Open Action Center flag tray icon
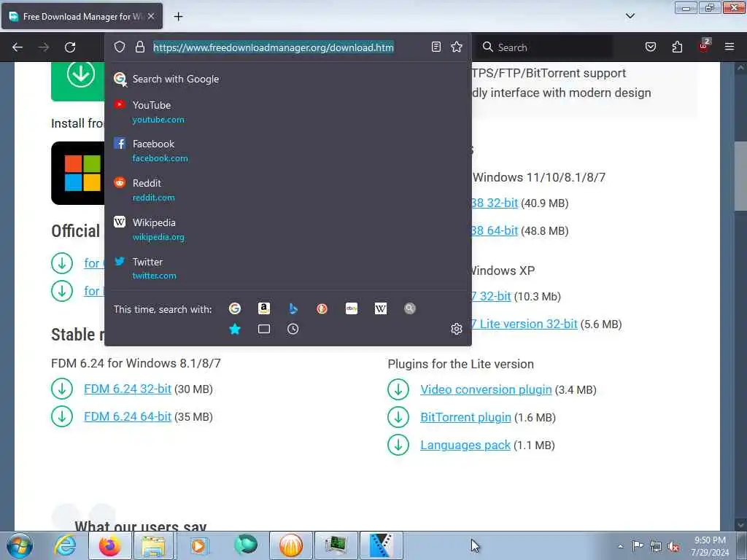Screen dimensions: 747x560 [638, 546]
